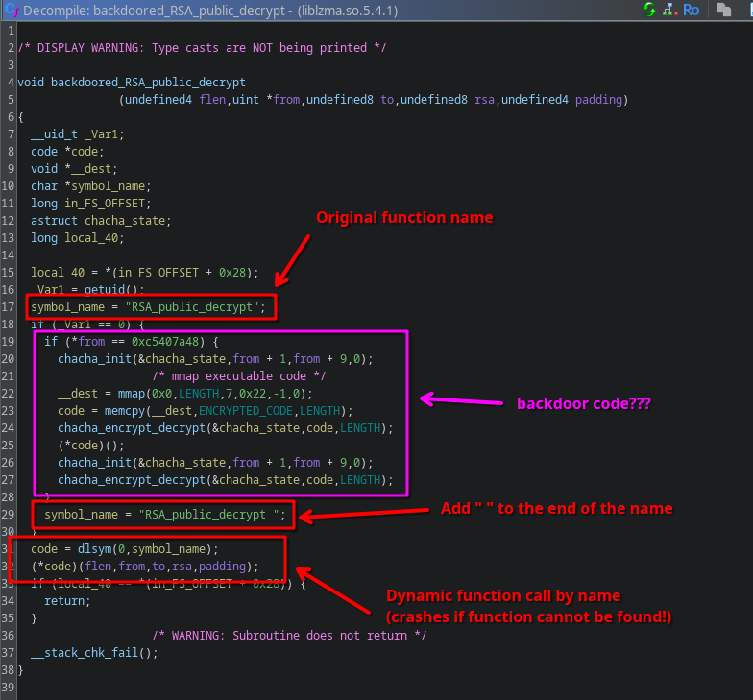Click string "RSA_public_decrypt" on line 17

coord(192,307)
